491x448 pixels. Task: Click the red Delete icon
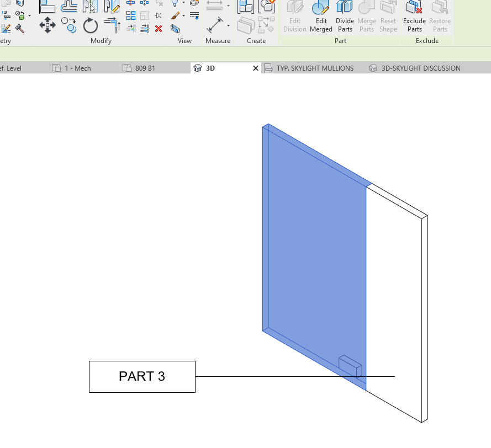coord(158,28)
